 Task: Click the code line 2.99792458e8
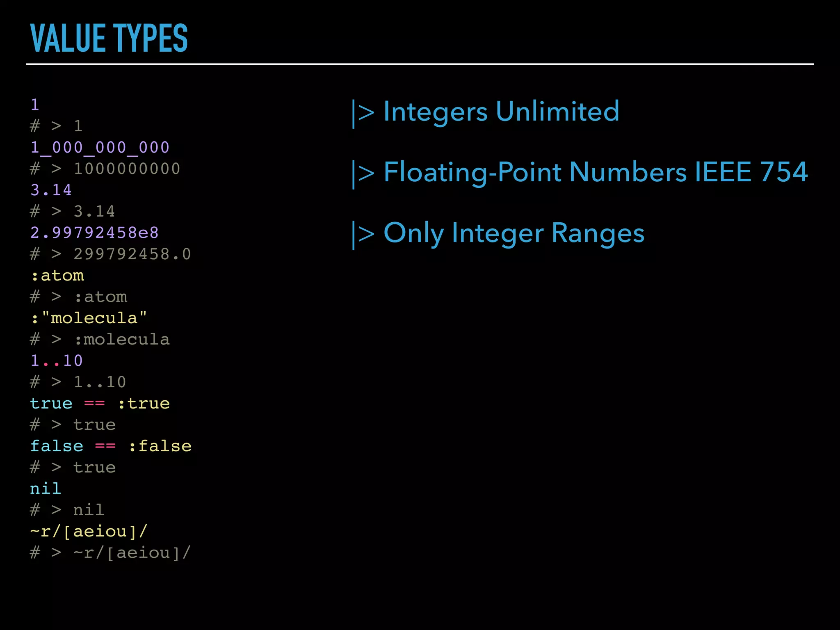click(95, 233)
